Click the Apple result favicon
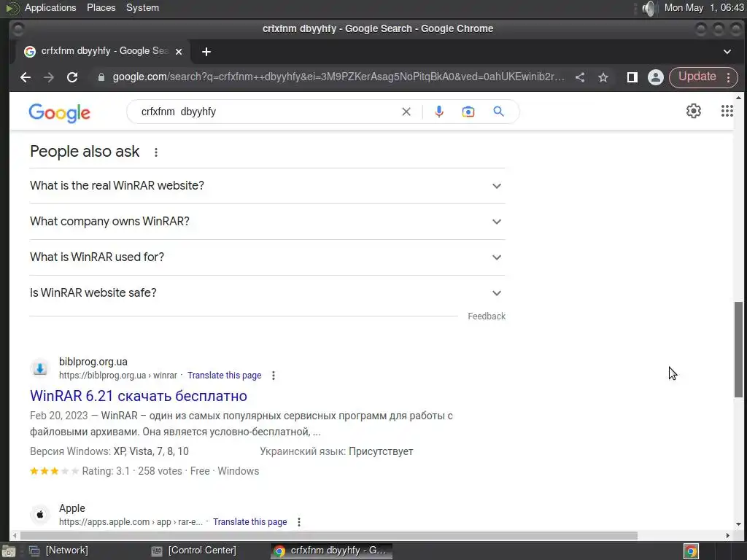This screenshot has width=747, height=560. (x=40, y=514)
